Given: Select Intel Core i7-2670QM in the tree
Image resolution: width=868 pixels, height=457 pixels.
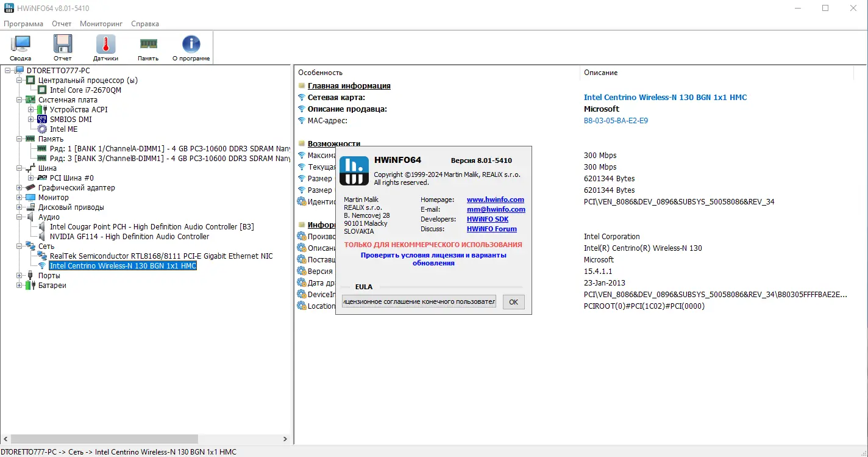Looking at the screenshot, I should click(85, 90).
